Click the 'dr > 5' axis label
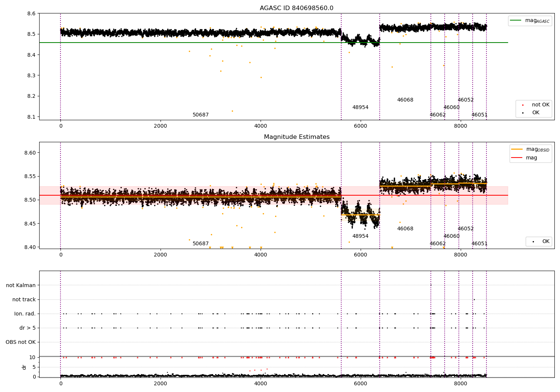Screen dimensions: 560x392 click(x=28, y=328)
